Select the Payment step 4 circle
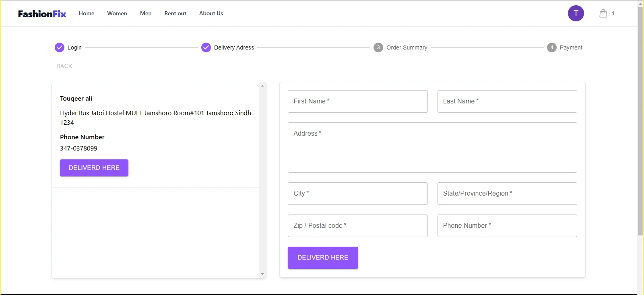The height and width of the screenshot is (295, 644). click(x=551, y=47)
